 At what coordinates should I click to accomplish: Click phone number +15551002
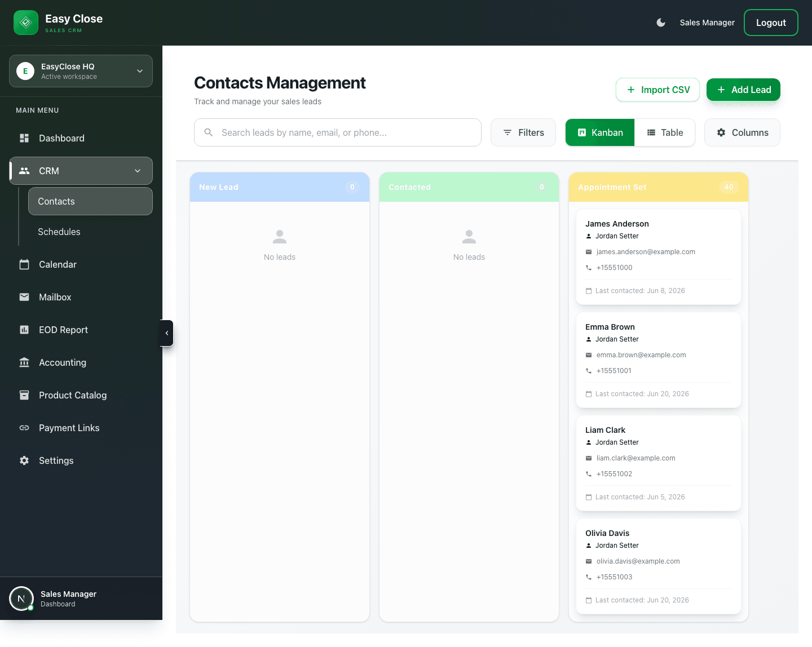pos(615,474)
